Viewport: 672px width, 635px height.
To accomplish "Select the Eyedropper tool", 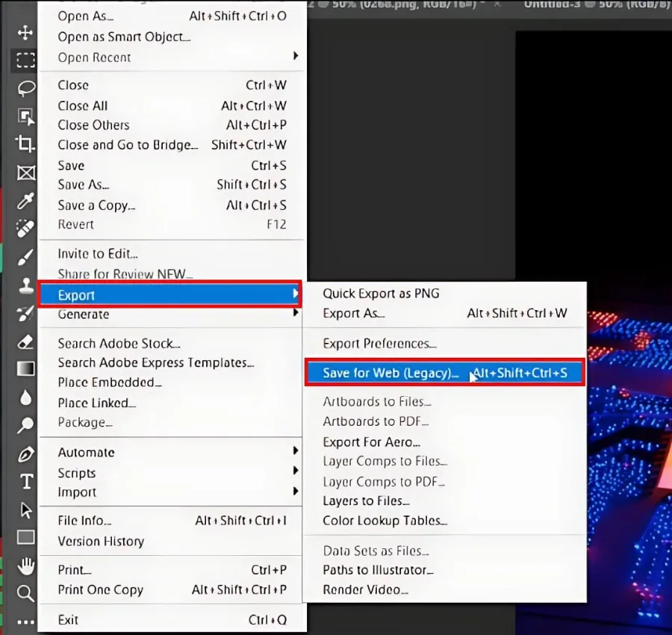I will click(25, 201).
